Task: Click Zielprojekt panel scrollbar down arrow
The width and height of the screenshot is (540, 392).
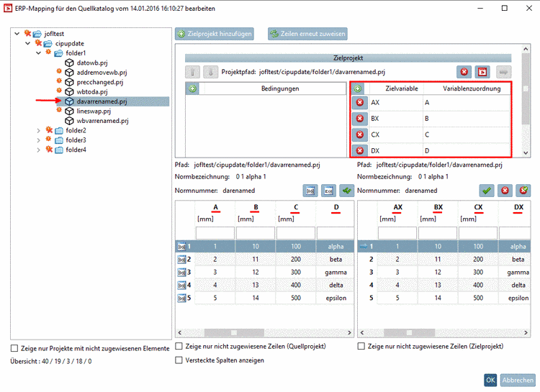Action: click(526, 152)
